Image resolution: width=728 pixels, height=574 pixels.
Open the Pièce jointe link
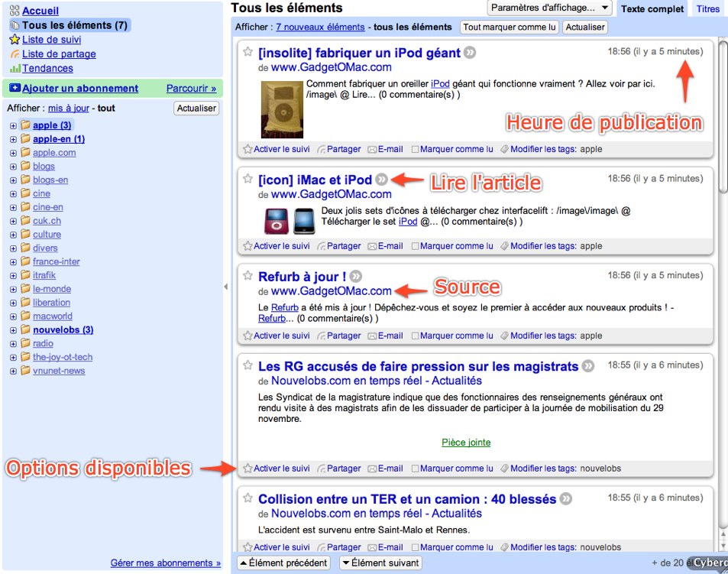(x=466, y=442)
